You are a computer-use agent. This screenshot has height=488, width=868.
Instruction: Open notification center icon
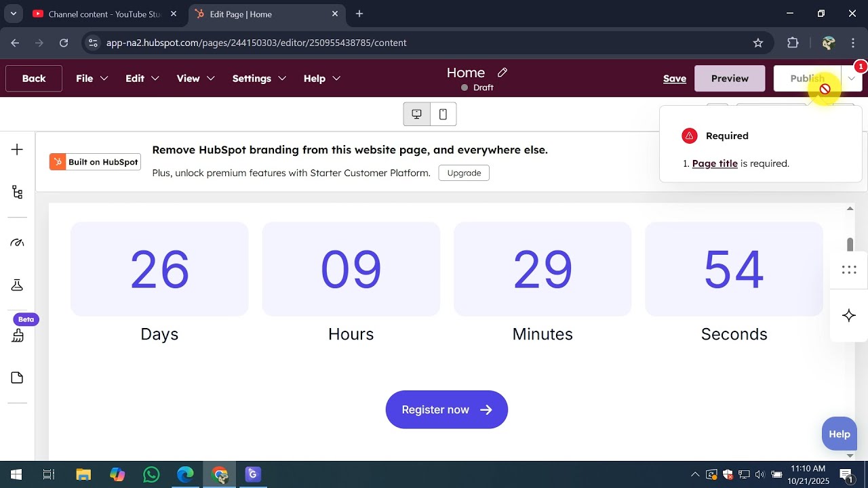(846, 474)
